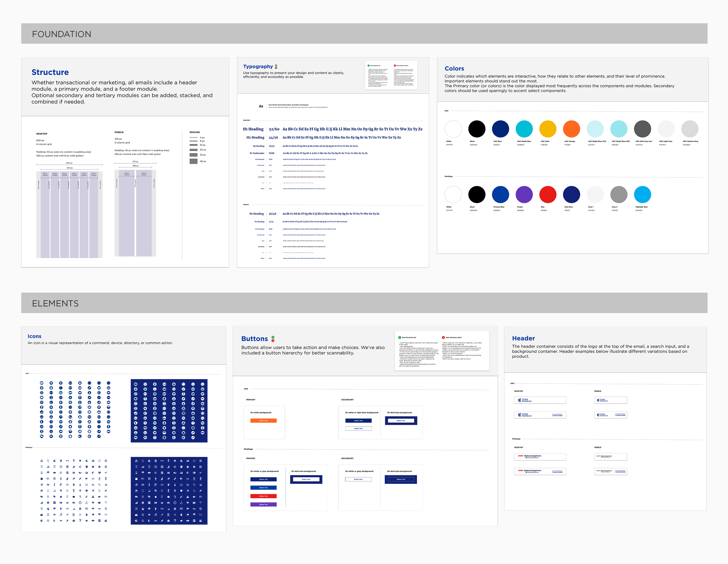Click the piggy bank icon in UHC light grid
Viewport: 728px width, 564px height.
(42, 398)
